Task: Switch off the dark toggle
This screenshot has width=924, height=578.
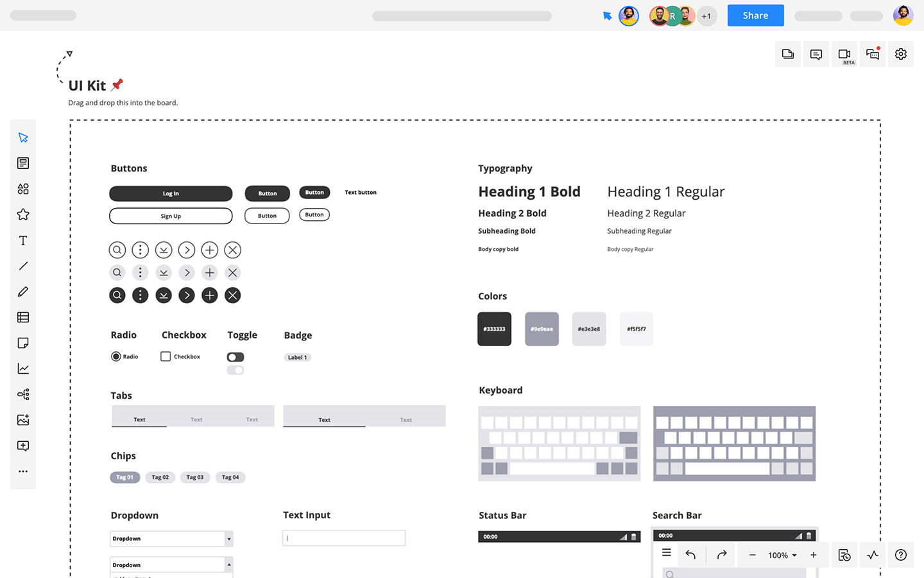Action: pyautogui.click(x=235, y=357)
